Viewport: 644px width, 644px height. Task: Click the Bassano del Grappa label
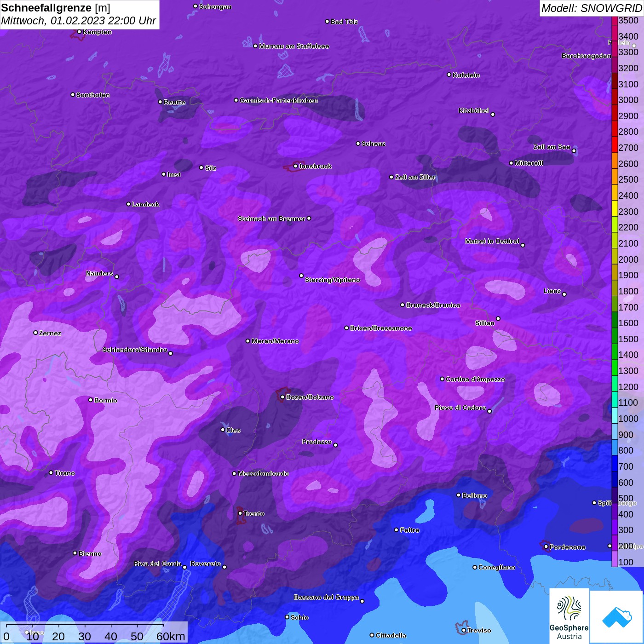tap(326, 597)
